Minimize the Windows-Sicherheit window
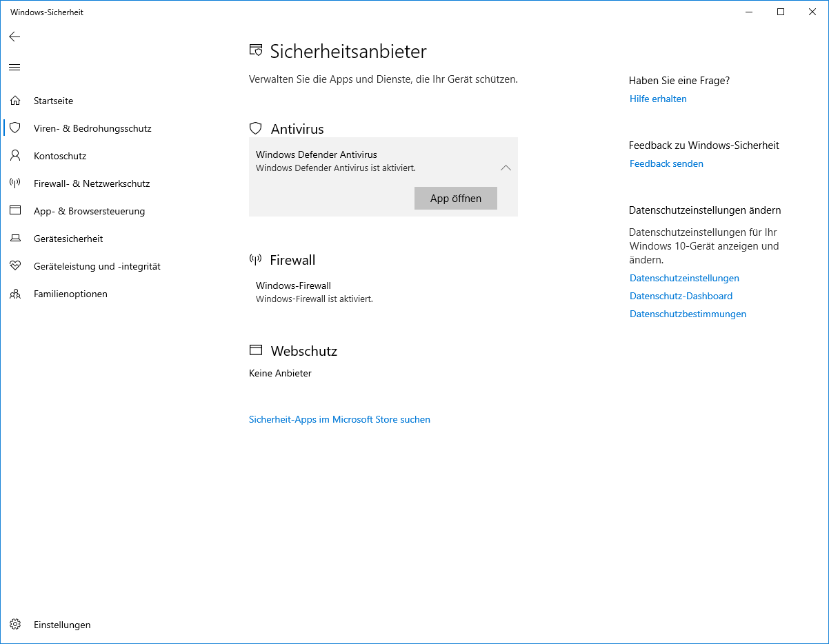829x644 pixels. 749,12
